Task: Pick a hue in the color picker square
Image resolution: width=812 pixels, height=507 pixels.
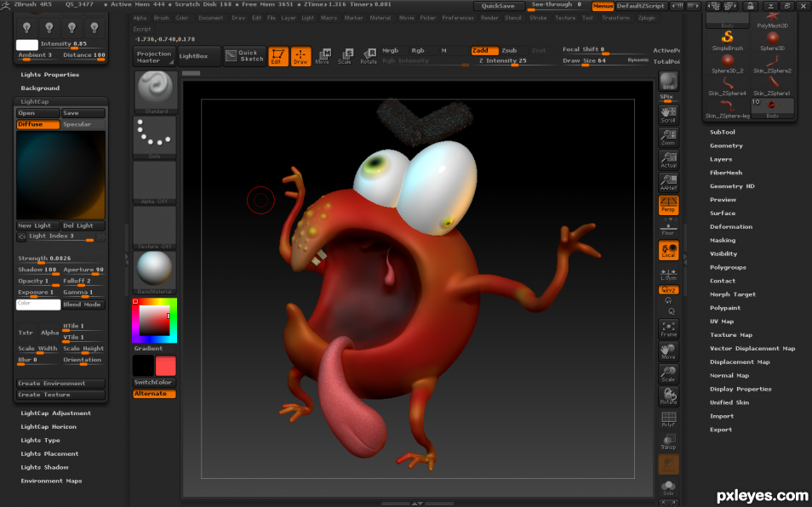Action: [x=154, y=321]
